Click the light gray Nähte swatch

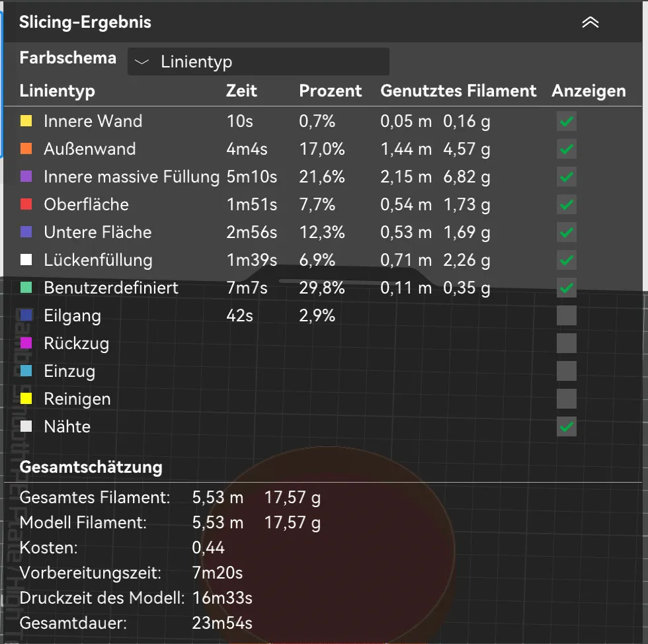point(26,426)
